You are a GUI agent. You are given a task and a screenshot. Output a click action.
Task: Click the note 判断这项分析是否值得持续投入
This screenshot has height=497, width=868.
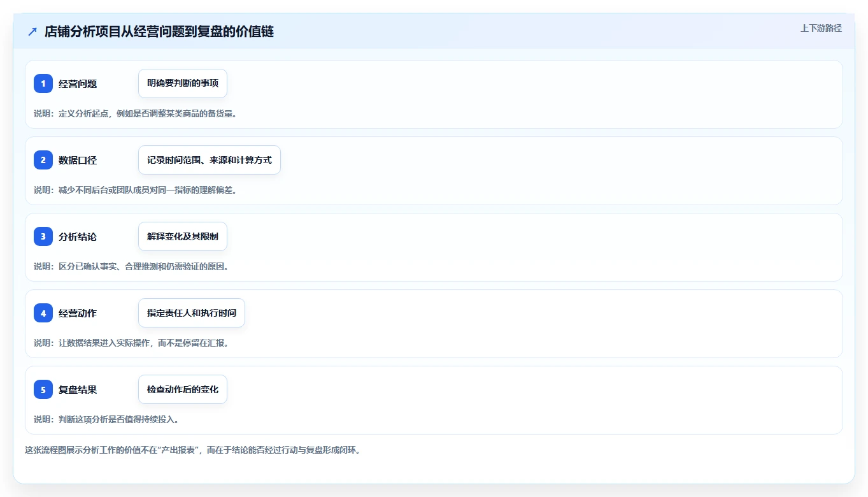(x=106, y=419)
